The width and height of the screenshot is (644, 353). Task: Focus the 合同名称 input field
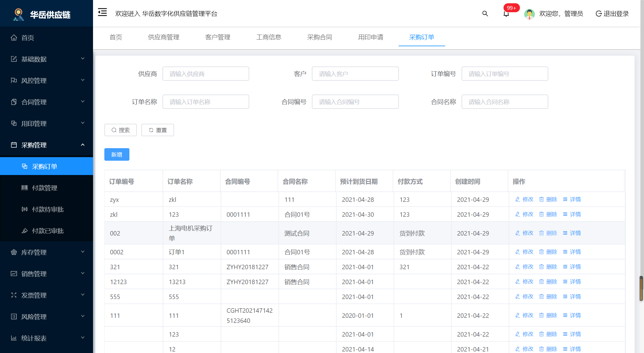point(505,102)
